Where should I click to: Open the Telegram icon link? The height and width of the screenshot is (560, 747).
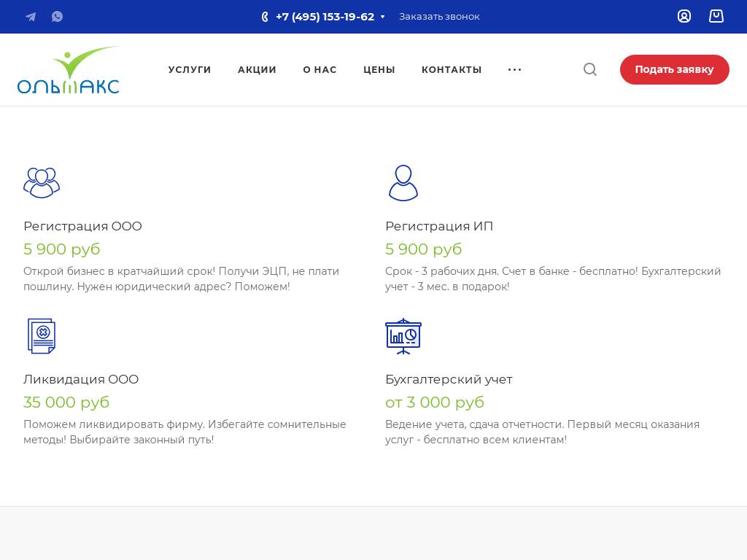point(31,17)
